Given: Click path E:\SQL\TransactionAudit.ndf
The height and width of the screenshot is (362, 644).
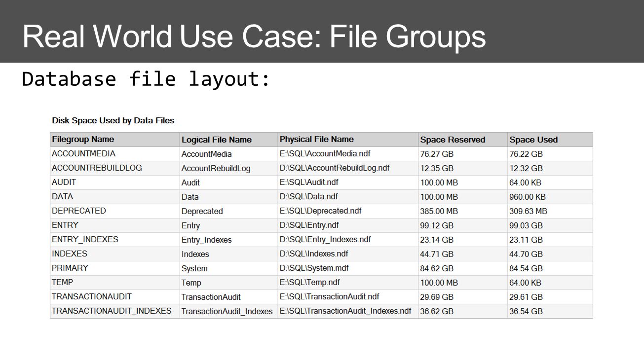Looking at the screenshot, I should point(329,297).
